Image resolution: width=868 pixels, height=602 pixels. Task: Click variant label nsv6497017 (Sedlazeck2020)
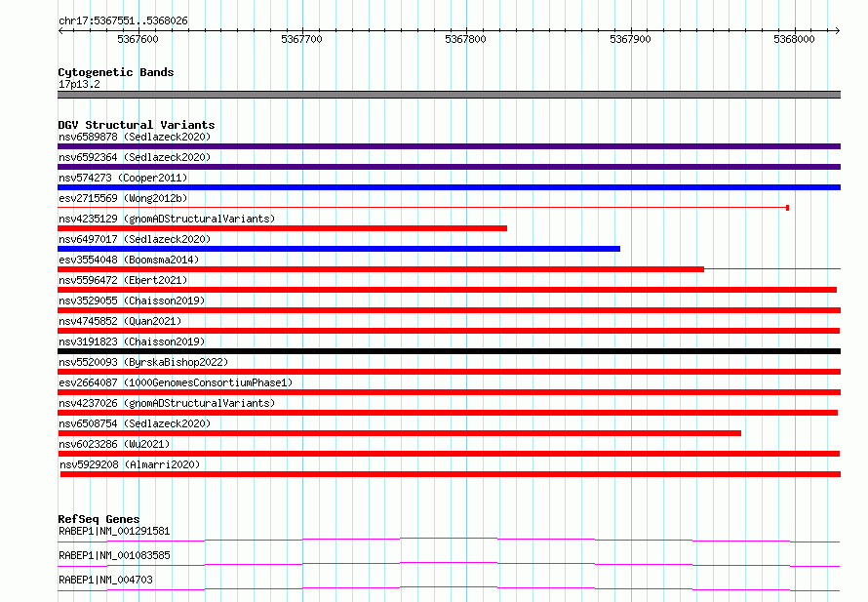pyautogui.click(x=135, y=239)
